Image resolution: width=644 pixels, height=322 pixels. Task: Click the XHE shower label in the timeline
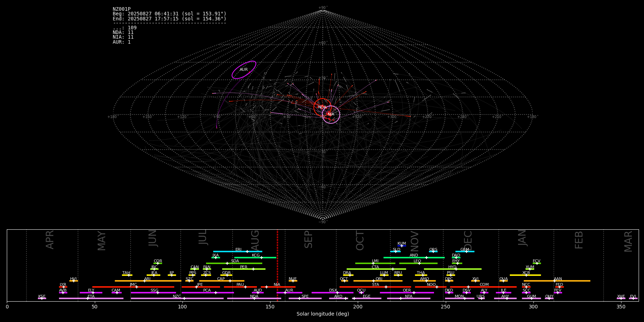point(621,297)
